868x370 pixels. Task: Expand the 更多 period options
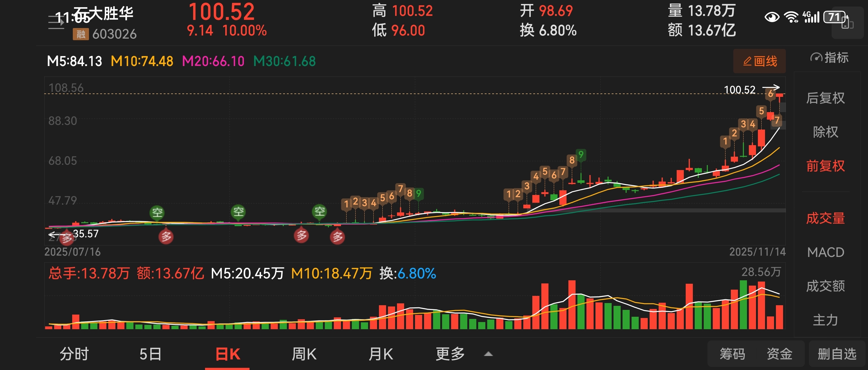(x=450, y=354)
